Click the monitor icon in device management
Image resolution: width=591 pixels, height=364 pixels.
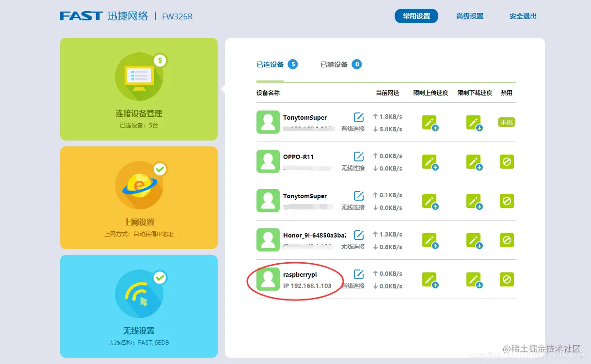139,77
